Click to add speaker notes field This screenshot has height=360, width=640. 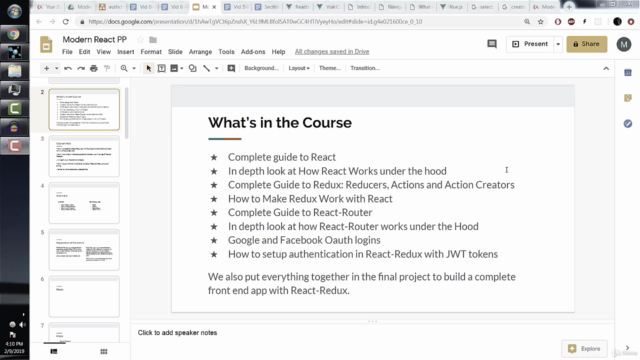177,333
